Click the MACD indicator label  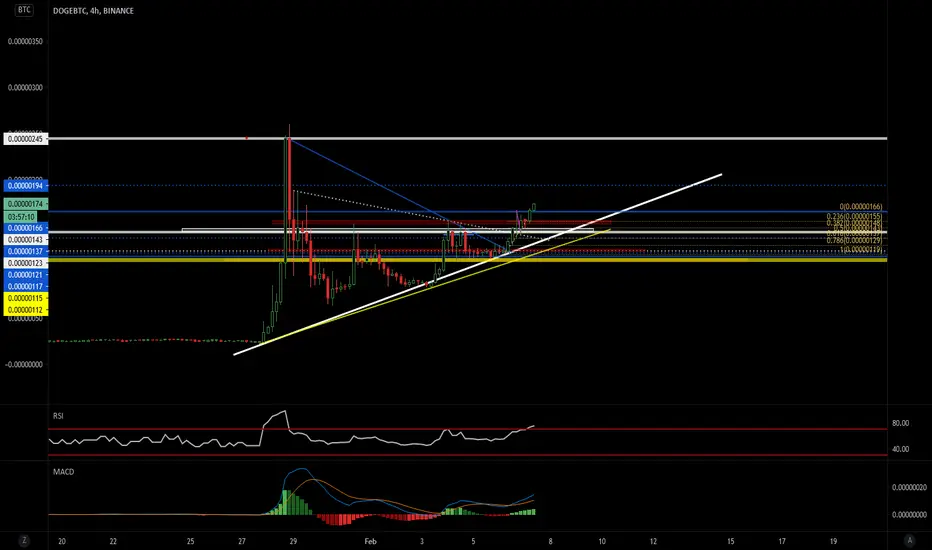[x=64, y=472]
